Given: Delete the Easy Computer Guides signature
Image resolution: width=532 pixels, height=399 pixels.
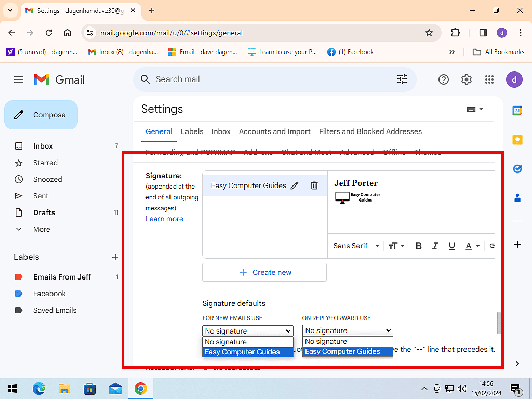Looking at the screenshot, I should (x=314, y=185).
